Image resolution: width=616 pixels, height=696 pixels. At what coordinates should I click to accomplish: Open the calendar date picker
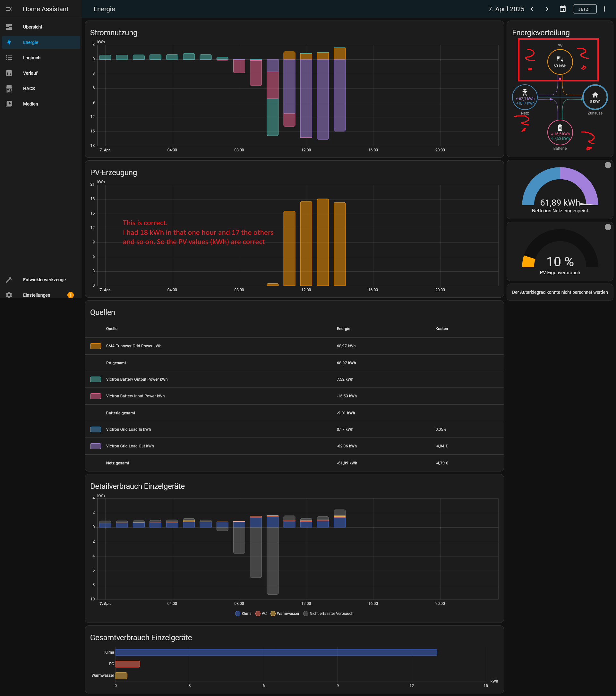point(562,9)
